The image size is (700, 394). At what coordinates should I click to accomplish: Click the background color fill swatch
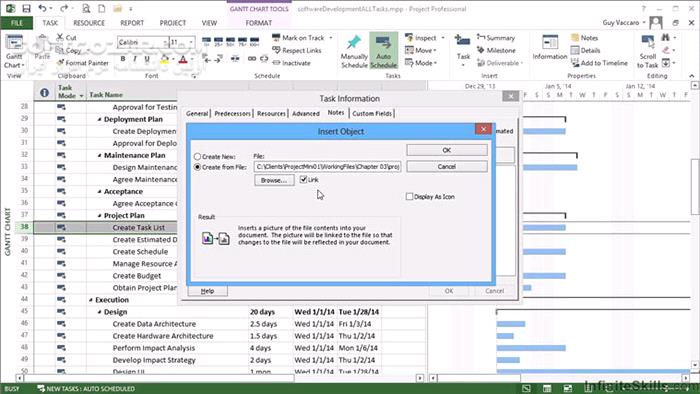coord(165,59)
